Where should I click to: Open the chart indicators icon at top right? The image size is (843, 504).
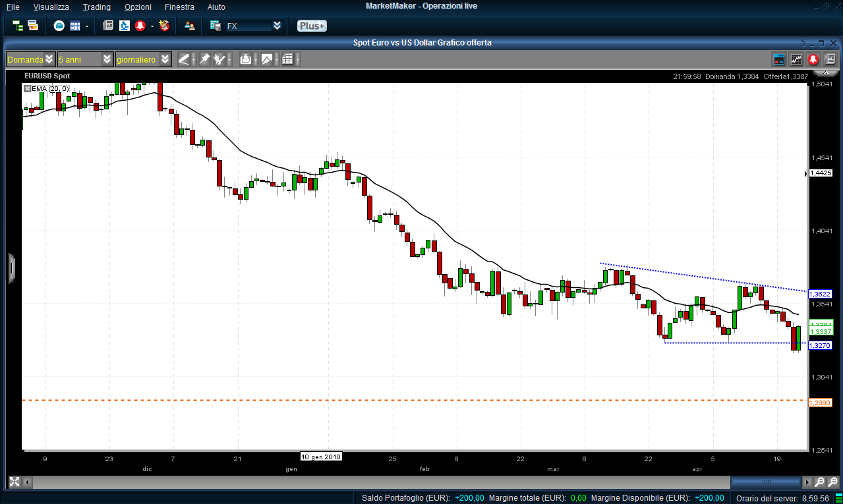click(796, 59)
